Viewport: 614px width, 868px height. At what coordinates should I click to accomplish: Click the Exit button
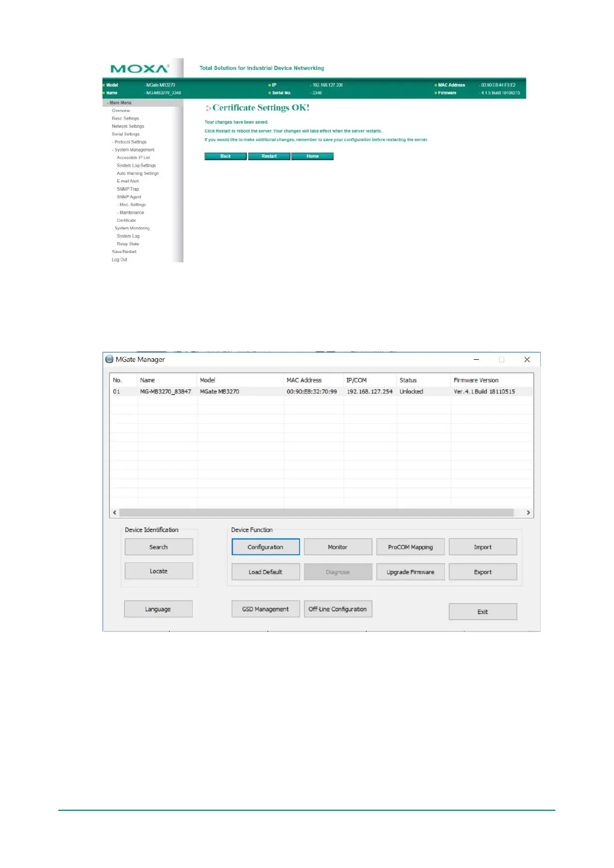[x=483, y=612]
